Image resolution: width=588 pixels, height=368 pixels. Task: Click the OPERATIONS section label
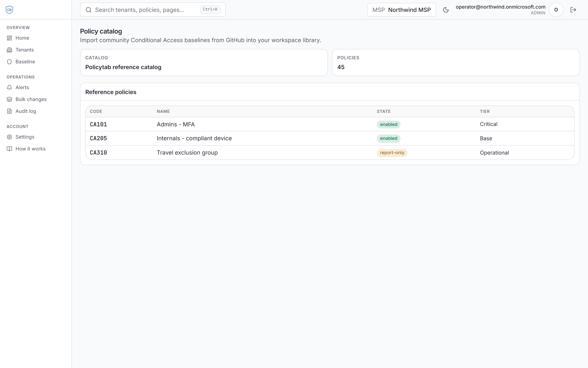(21, 77)
